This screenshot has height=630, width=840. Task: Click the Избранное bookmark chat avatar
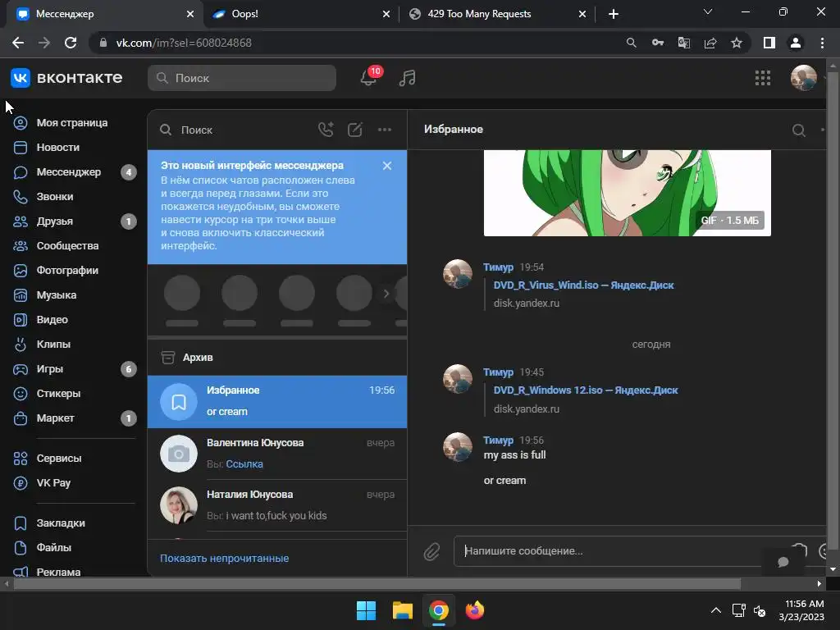(179, 402)
